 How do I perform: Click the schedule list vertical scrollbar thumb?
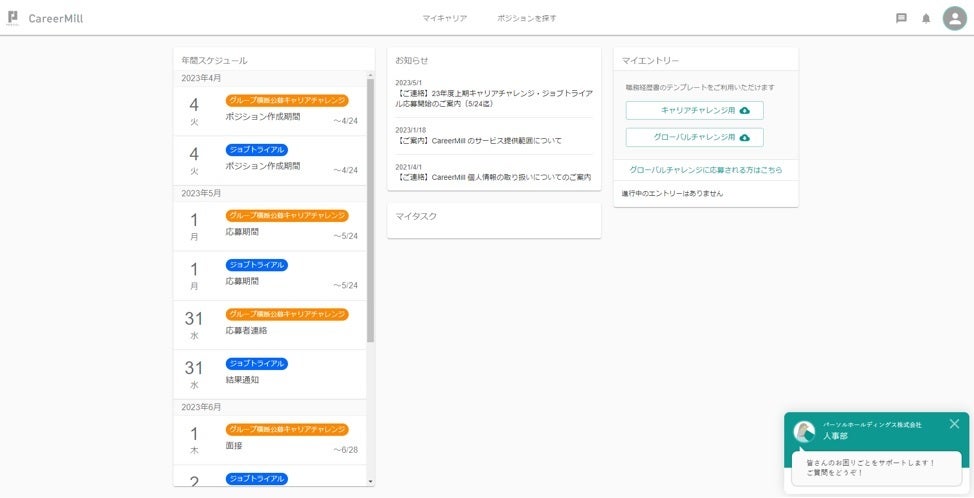pos(370,210)
